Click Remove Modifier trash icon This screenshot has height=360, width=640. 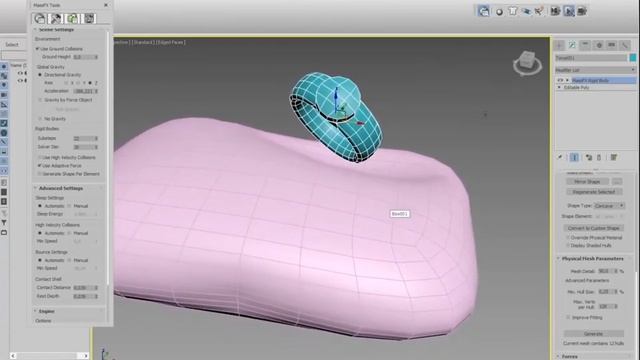(x=599, y=157)
